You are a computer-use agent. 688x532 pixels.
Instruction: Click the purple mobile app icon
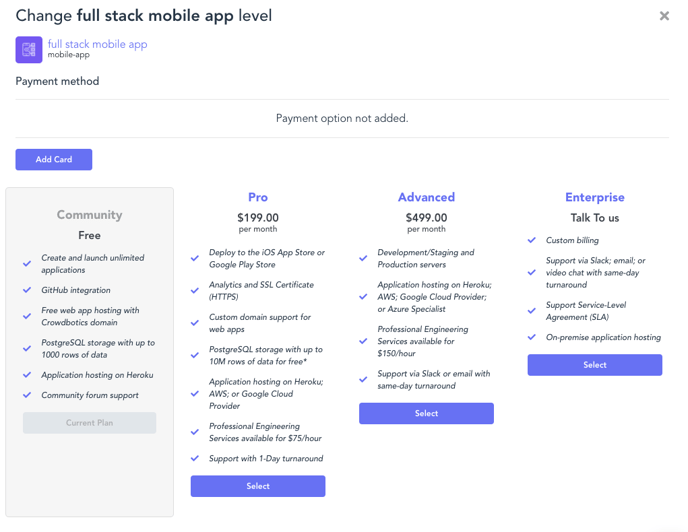(x=29, y=50)
